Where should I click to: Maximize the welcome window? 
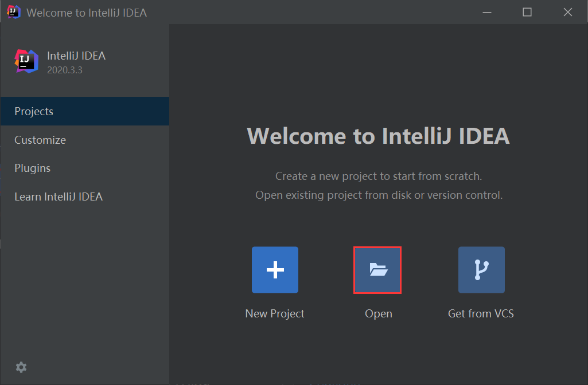527,12
